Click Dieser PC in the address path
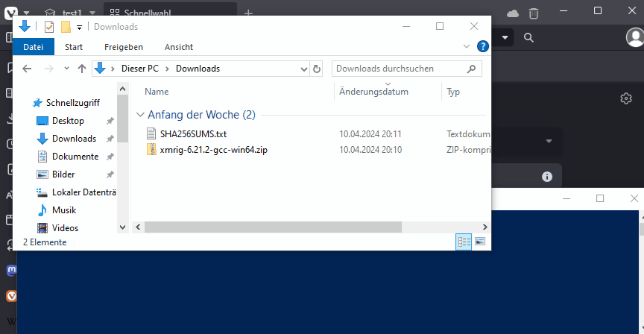 [139, 69]
